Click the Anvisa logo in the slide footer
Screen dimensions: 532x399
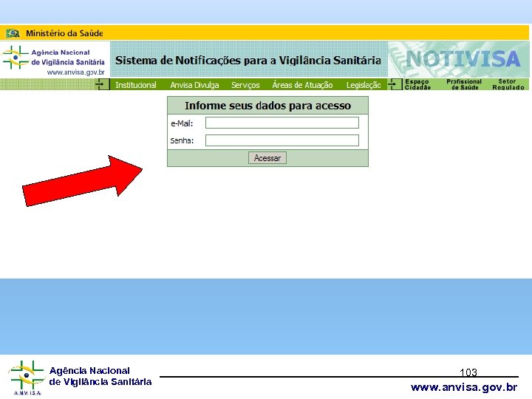(26, 378)
